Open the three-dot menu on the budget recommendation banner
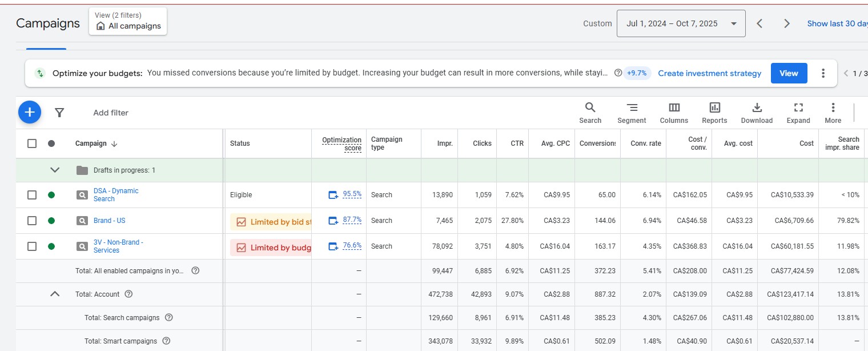This screenshot has width=868, height=351. (x=823, y=73)
